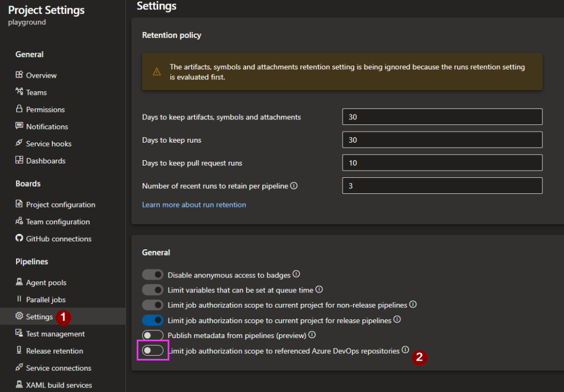Enable Publish metadata from pipelines (preview)

coord(153,335)
